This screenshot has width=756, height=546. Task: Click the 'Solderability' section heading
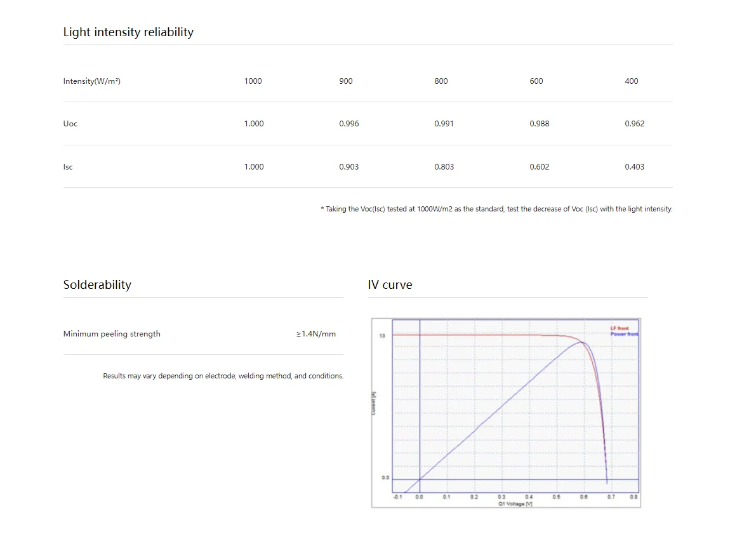(97, 284)
